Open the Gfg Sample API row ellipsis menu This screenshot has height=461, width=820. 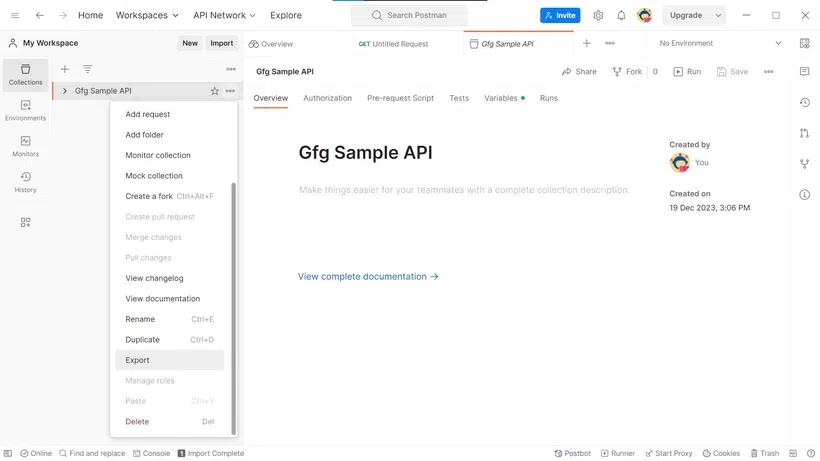(230, 91)
